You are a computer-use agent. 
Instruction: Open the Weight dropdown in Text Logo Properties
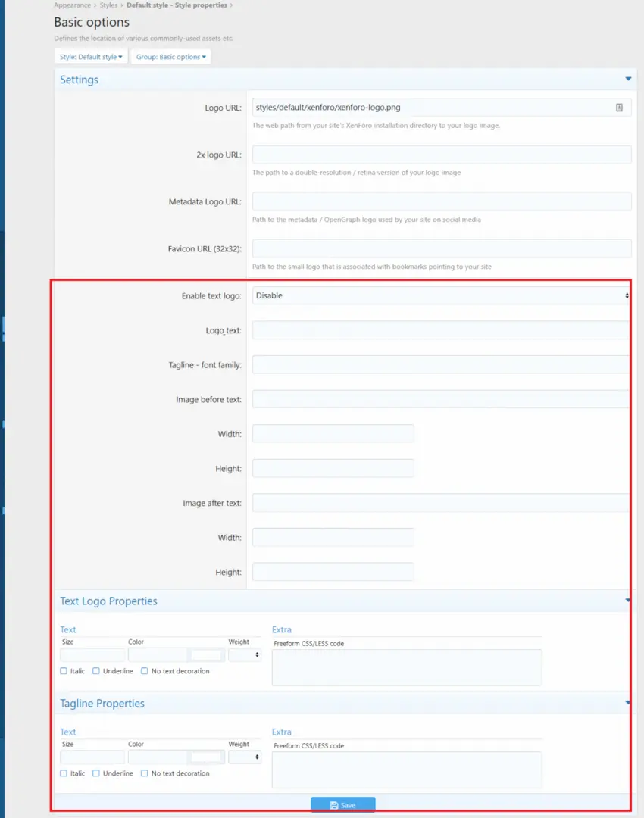pos(245,655)
